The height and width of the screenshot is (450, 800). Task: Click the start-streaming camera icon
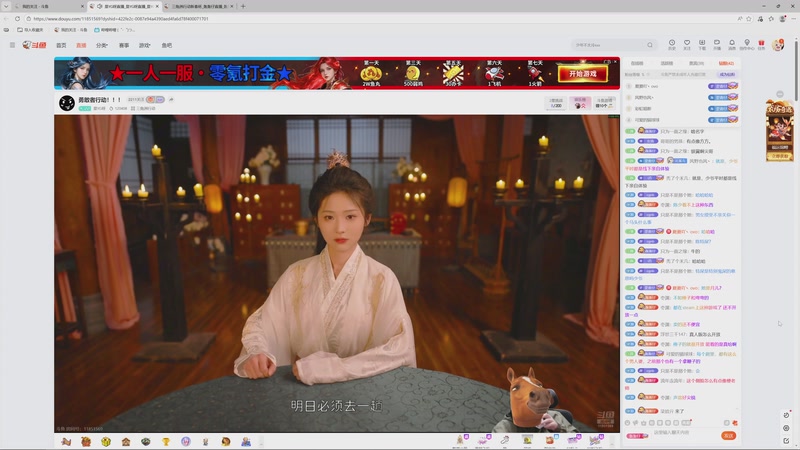pos(717,44)
